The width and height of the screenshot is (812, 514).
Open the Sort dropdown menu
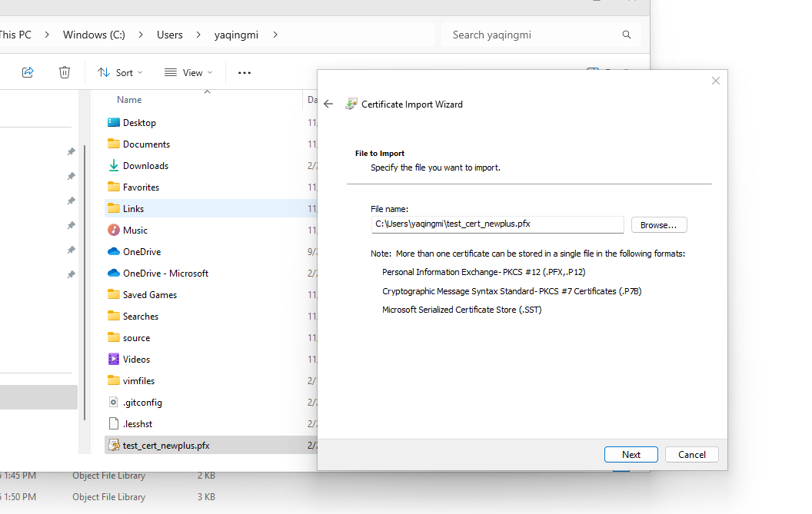[x=121, y=73]
